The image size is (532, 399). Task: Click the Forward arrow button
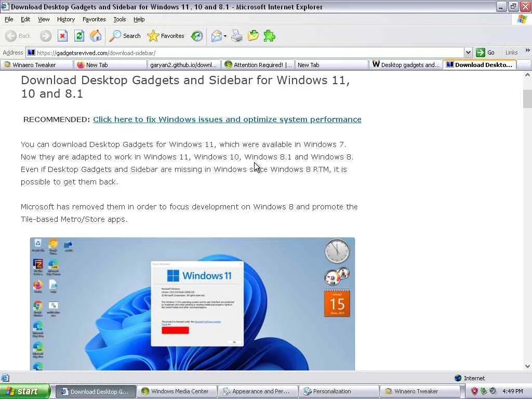pos(46,36)
